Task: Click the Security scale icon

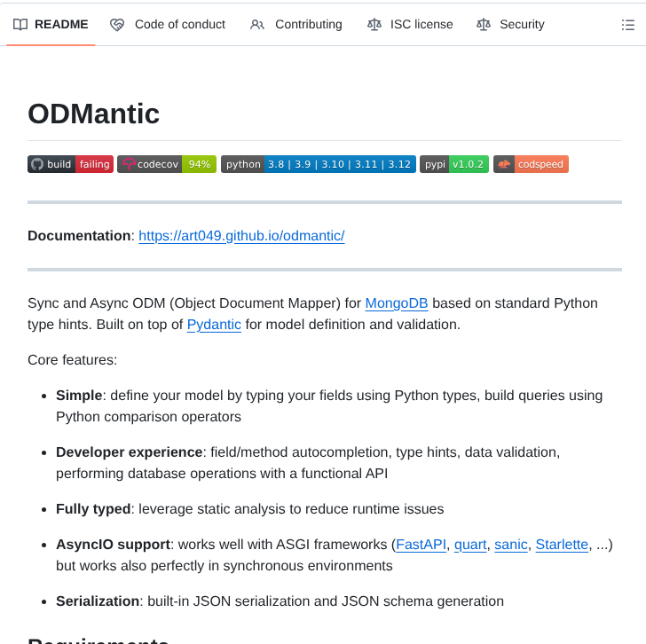Action: pyautogui.click(x=483, y=25)
